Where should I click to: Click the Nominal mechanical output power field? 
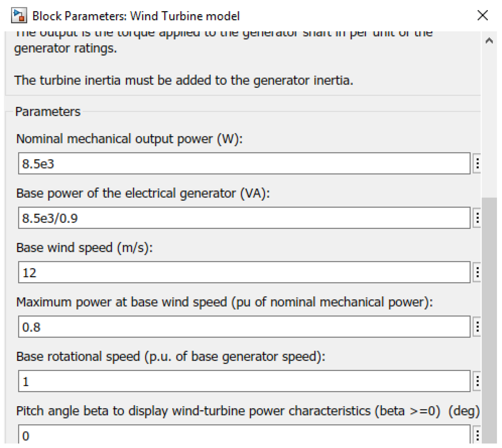(244, 163)
